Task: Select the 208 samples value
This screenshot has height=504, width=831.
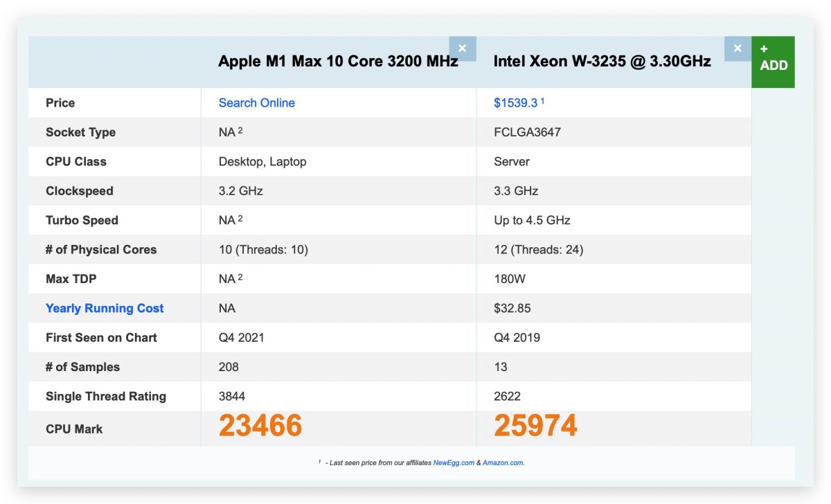Action: (x=229, y=367)
